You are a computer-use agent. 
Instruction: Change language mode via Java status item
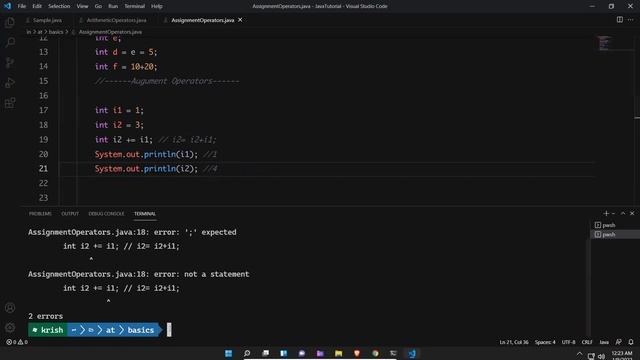click(604, 342)
